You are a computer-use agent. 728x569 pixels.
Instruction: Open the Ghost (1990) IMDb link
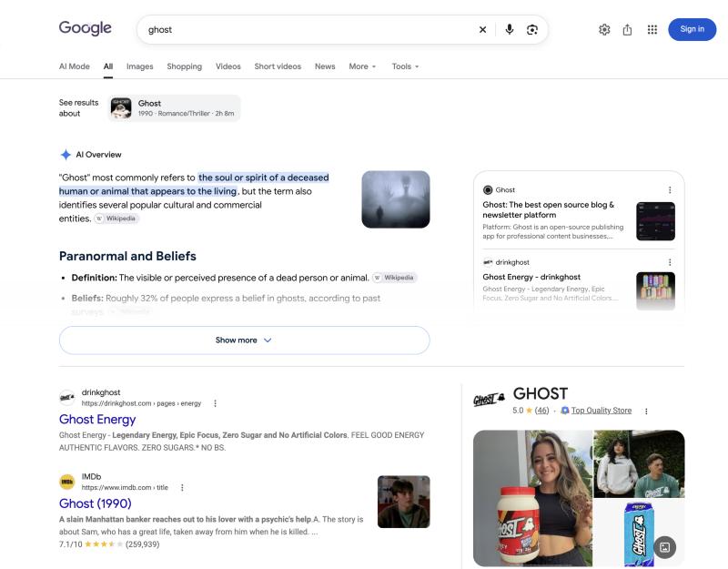point(96,503)
